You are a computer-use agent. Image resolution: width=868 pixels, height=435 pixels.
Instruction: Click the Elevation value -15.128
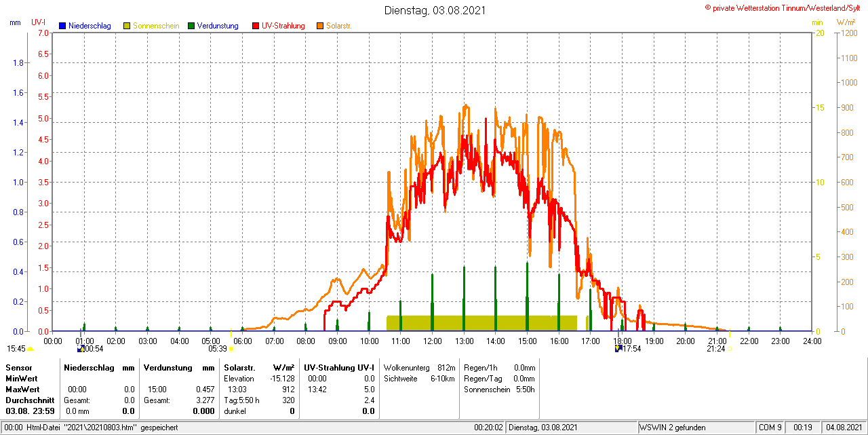(281, 378)
